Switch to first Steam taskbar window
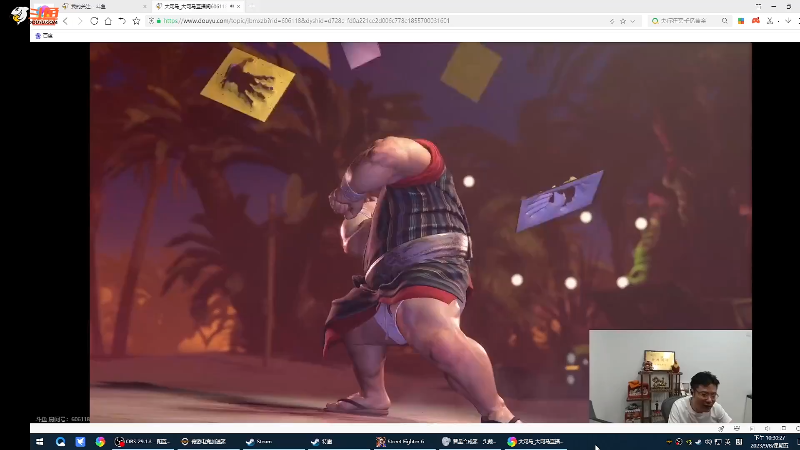Viewport: 800px width, 450px height. (273, 442)
